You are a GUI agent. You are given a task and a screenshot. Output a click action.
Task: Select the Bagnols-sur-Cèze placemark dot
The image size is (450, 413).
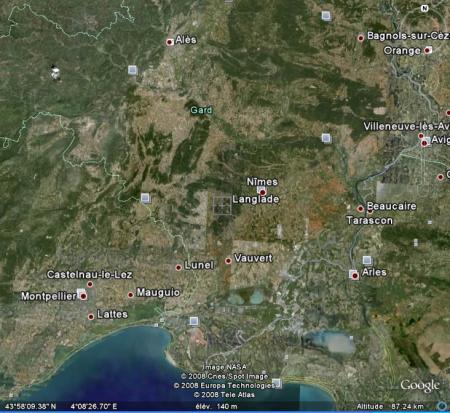pyautogui.click(x=360, y=38)
